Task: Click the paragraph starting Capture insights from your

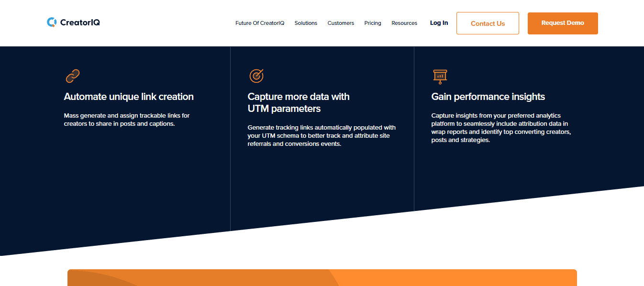Action: pyautogui.click(x=501, y=128)
